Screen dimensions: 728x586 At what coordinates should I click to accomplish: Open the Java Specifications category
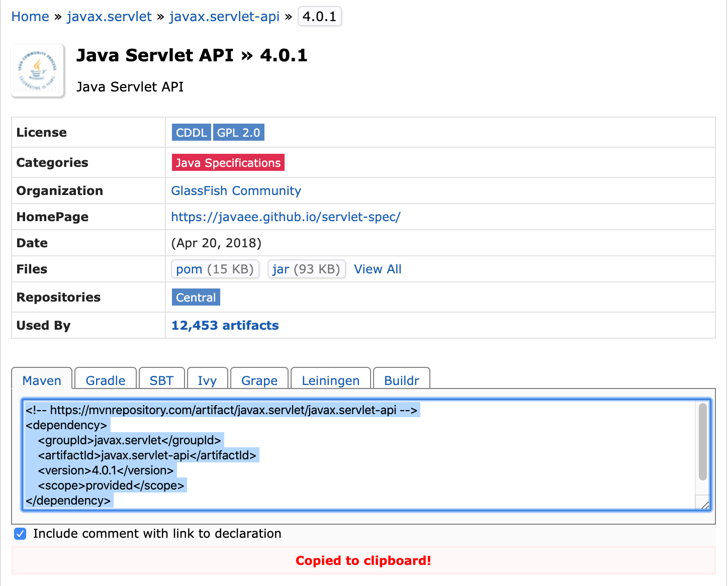(228, 163)
